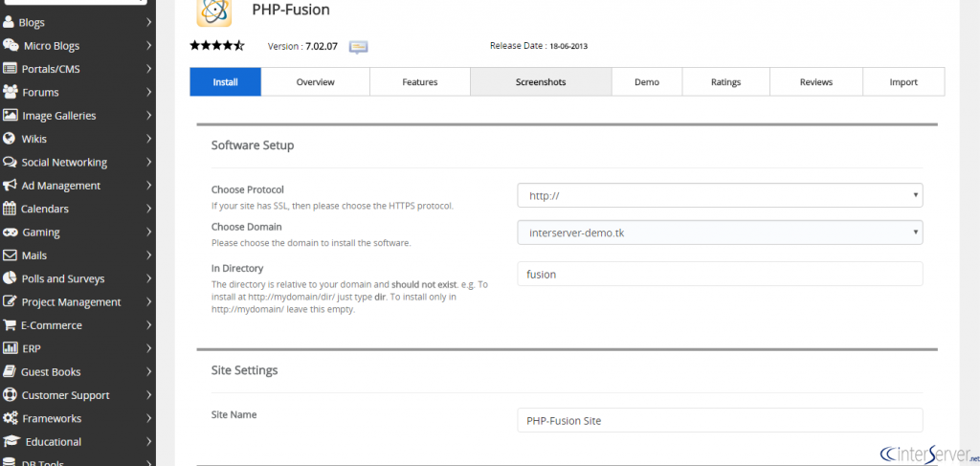
Task: Click the changelog note icon beside version
Action: [358, 47]
